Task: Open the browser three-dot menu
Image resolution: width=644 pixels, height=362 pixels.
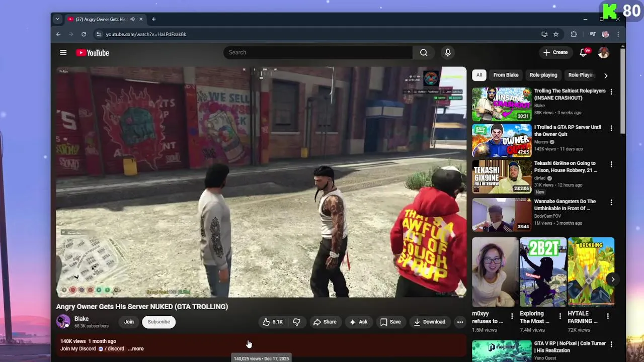Action: 618,34
